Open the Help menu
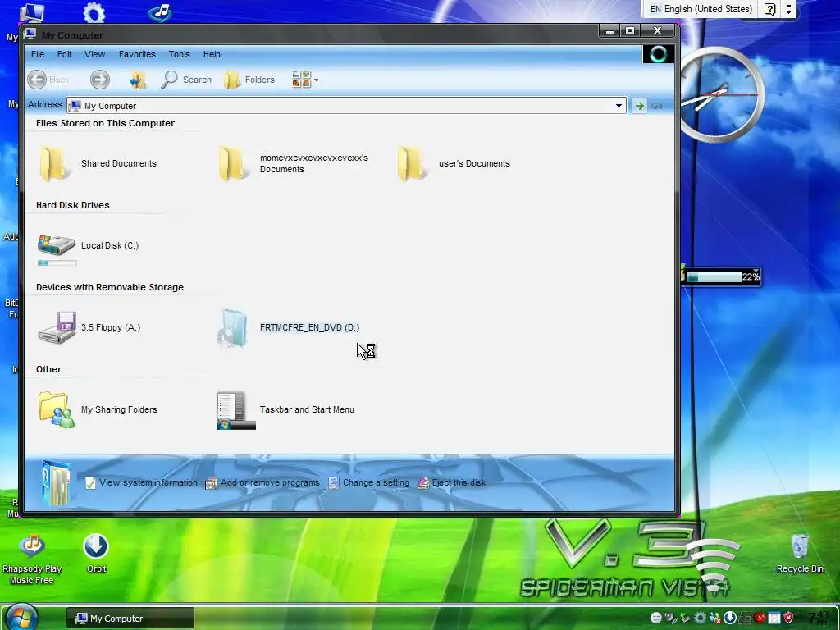Viewport: 840px width, 630px height. (x=212, y=54)
